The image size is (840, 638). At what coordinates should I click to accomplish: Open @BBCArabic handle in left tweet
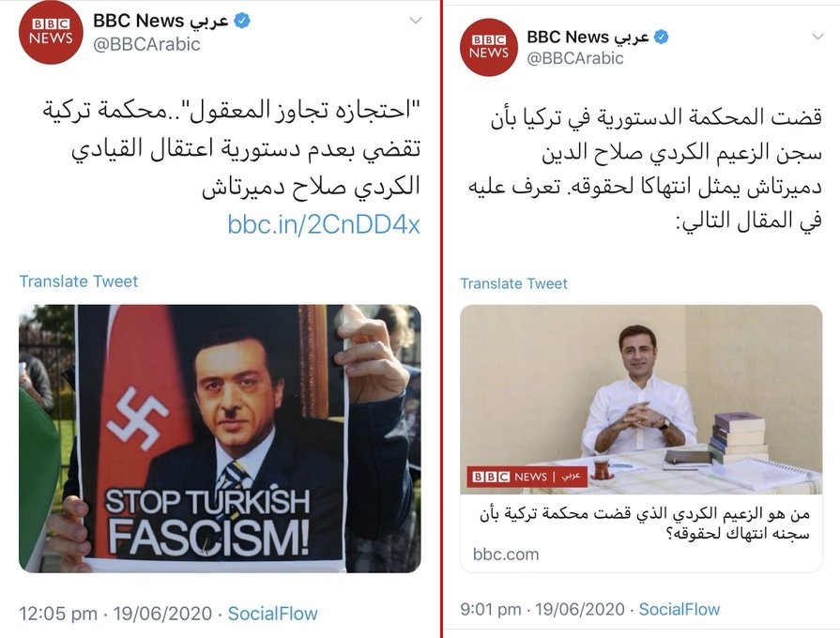146,44
